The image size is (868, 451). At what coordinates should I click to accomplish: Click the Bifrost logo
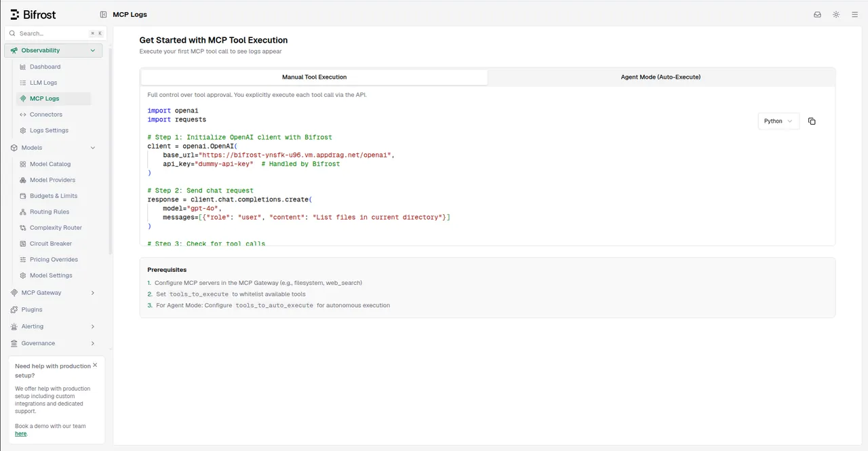coord(33,14)
